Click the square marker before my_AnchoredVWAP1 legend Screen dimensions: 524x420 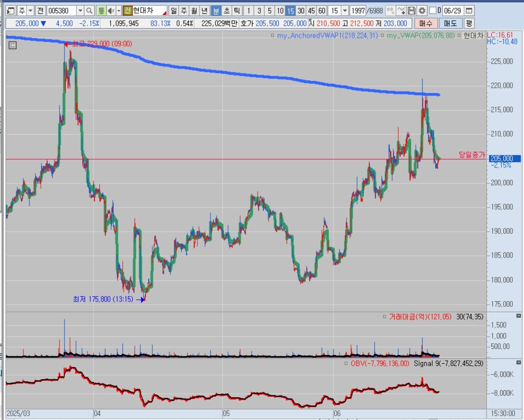point(273,36)
